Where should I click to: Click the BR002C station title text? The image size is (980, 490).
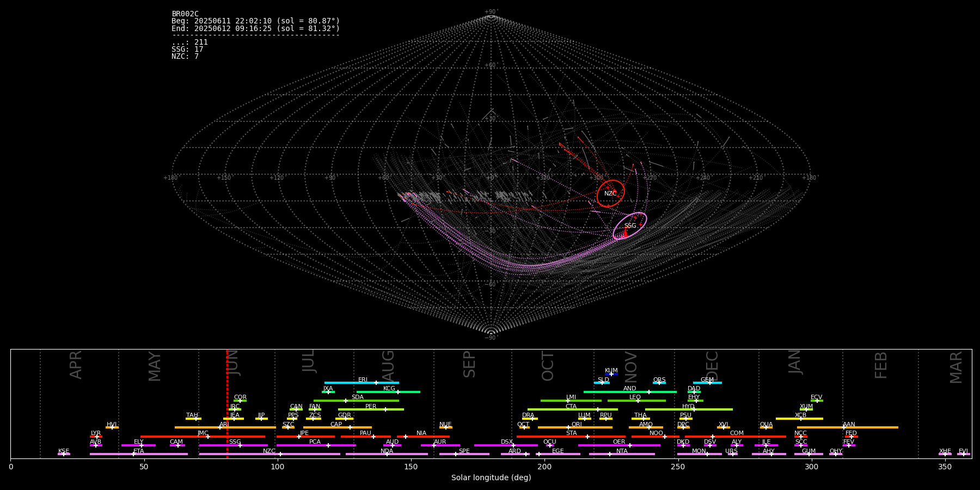[x=185, y=14]
